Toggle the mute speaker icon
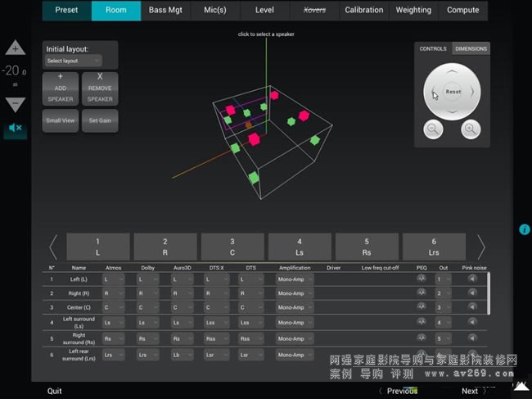This screenshot has height=399, width=532. [x=16, y=129]
